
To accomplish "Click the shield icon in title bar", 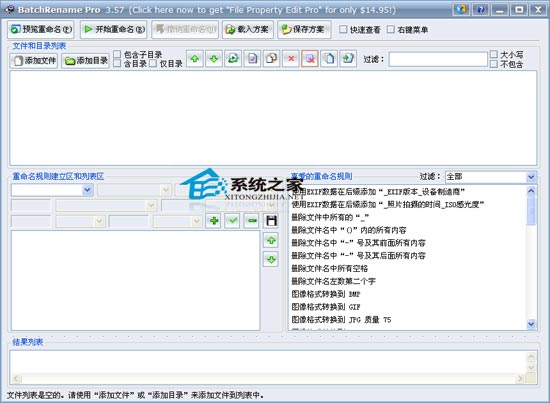I will tap(461, 9).
